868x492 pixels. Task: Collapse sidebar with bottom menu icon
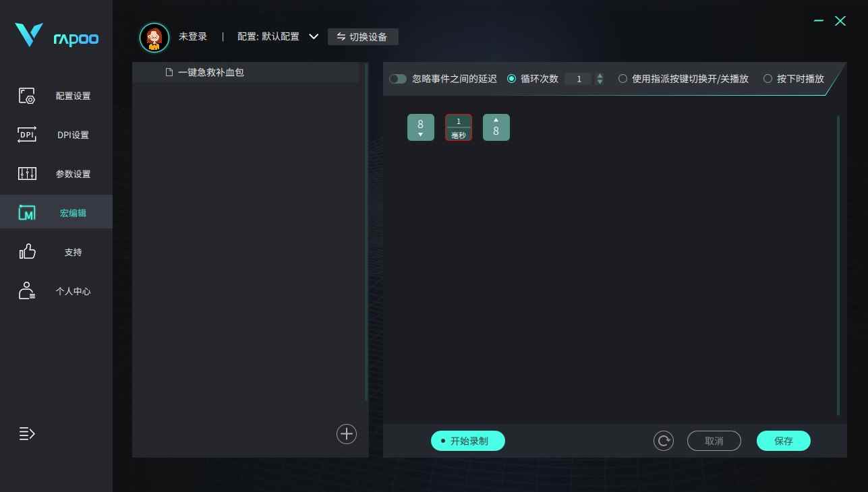(x=27, y=433)
